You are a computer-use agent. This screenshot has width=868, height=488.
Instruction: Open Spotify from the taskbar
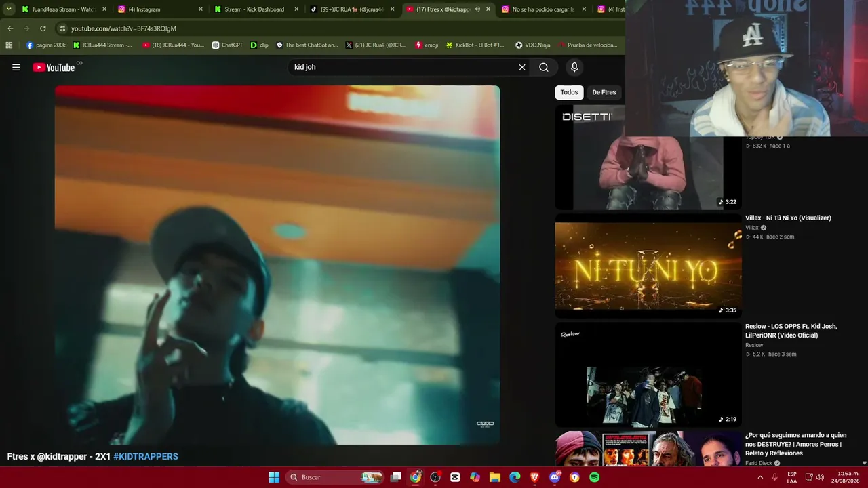pyautogui.click(x=594, y=477)
